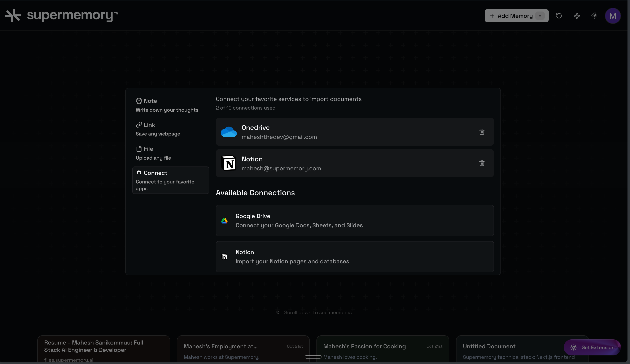Click the connections graph icon in the header
The height and width of the screenshot is (364, 630).
pos(577,15)
